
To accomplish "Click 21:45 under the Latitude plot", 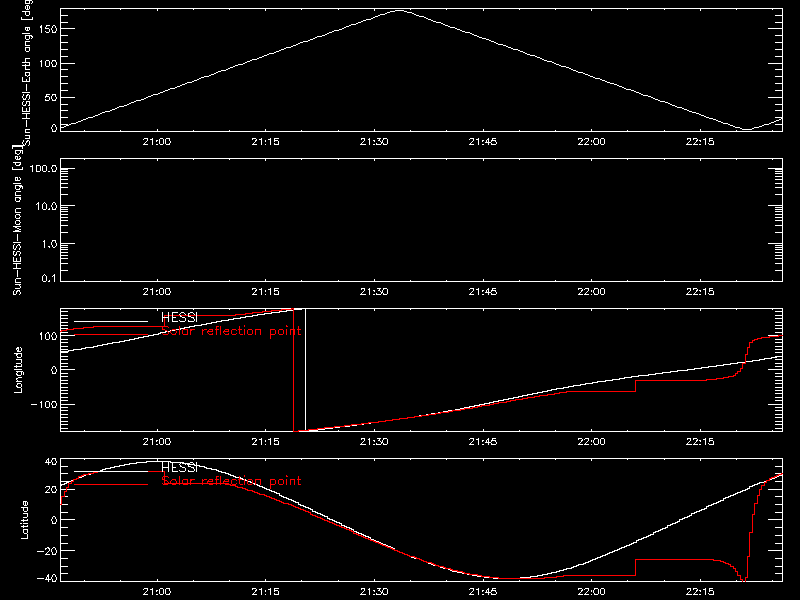I will (483, 592).
